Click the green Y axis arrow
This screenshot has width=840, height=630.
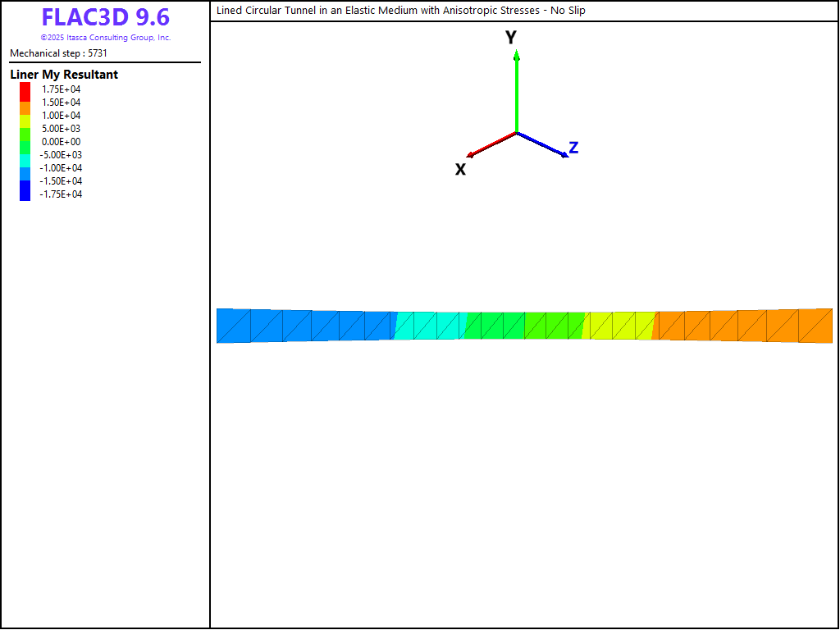click(x=516, y=92)
